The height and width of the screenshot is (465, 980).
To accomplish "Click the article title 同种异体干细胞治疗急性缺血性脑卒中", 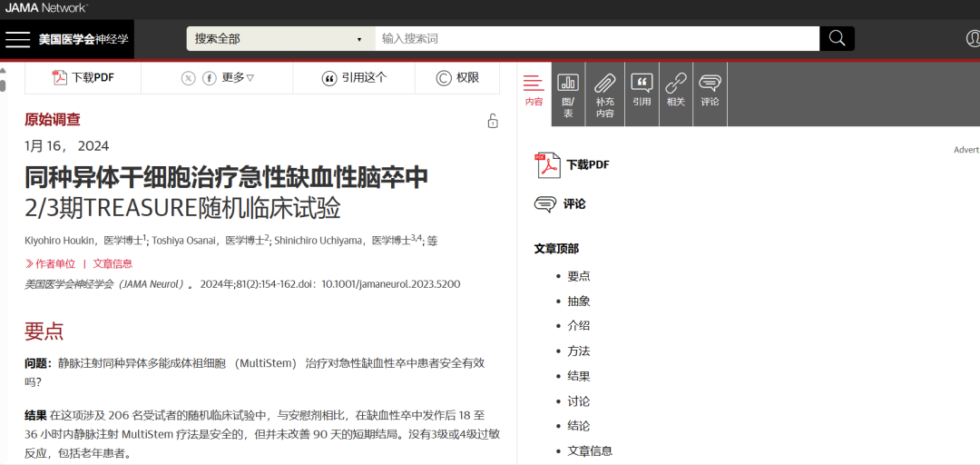I will (226, 178).
